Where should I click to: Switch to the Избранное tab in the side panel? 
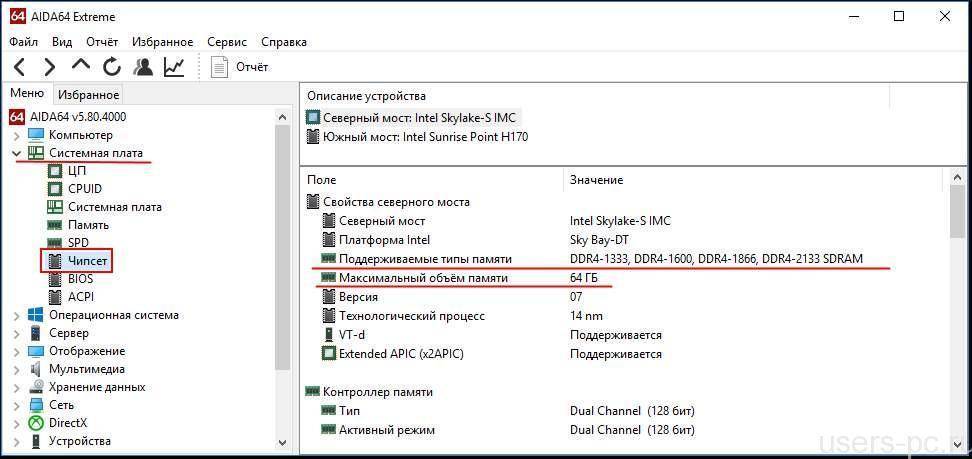[x=87, y=95]
